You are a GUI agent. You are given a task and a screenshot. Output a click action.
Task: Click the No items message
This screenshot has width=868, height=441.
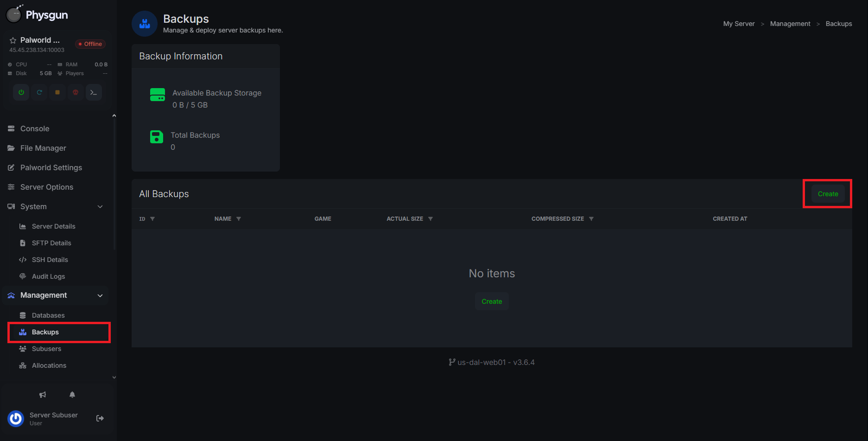coord(492,274)
